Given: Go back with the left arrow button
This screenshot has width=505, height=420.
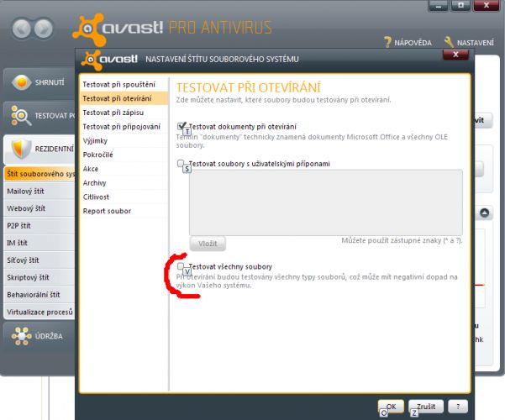Looking at the screenshot, I should (x=22, y=29).
